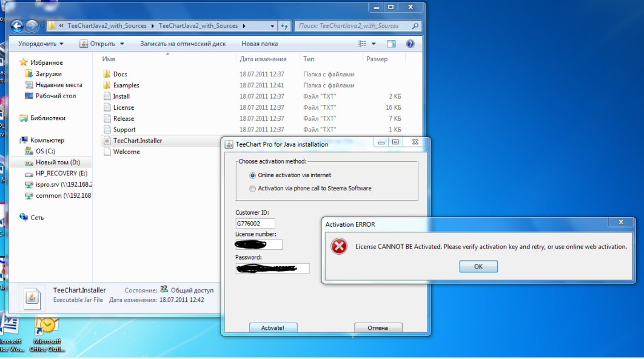Click first TeeChartJava2_with_Sources breadcrumb segment
Screen dimensions: 644x359
click(x=107, y=25)
